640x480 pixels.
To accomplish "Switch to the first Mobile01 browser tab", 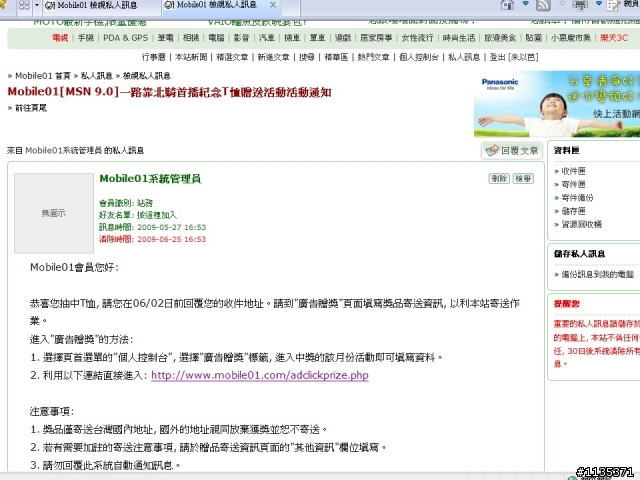I will coord(102,6).
